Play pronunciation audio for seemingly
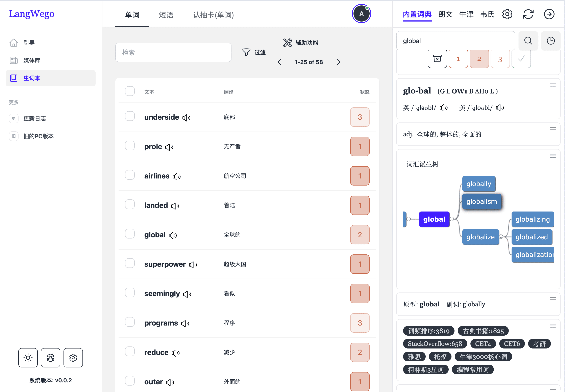This screenshot has width=565, height=392. point(187,294)
